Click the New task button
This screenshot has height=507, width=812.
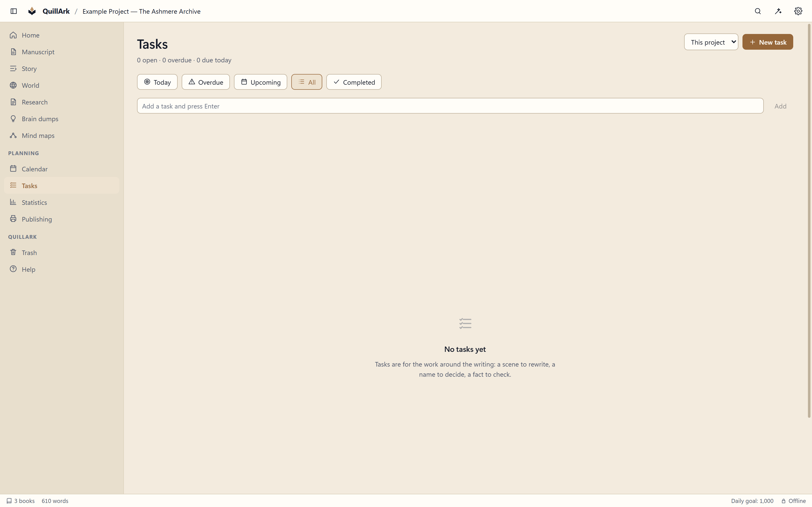767,42
